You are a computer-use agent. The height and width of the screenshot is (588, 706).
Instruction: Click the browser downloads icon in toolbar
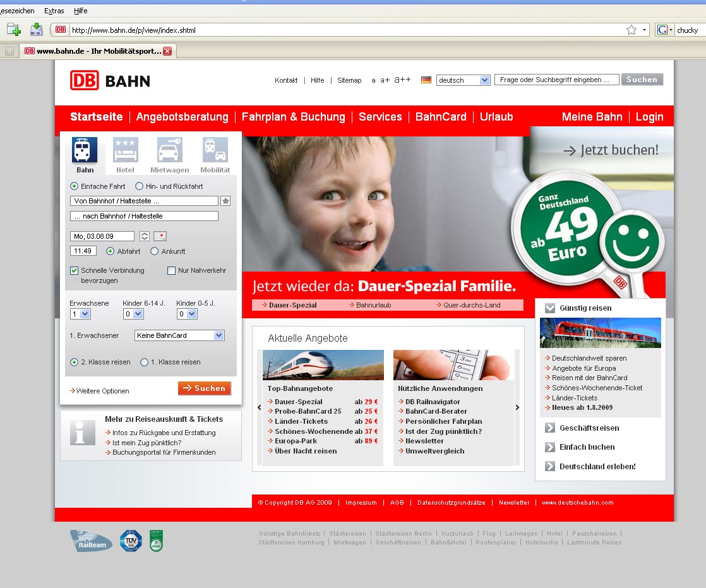pos(36,30)
